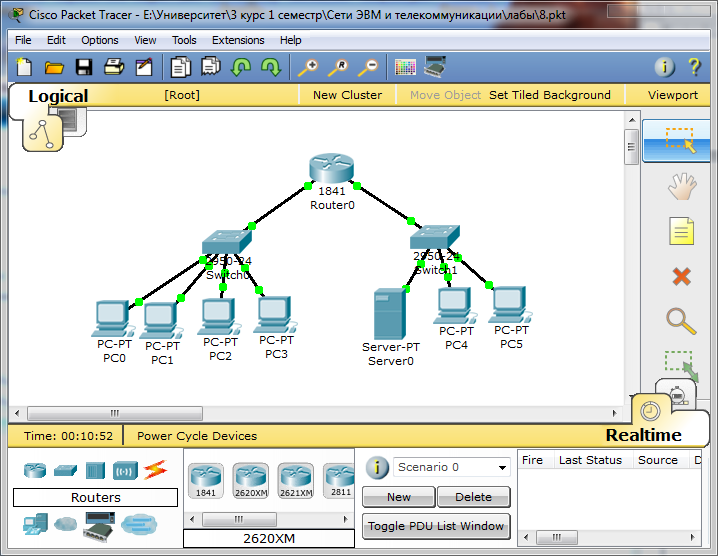Click the New scenario button
Image resolution: width=718 pixels, height=556 pixels.
tap(398, 497)
